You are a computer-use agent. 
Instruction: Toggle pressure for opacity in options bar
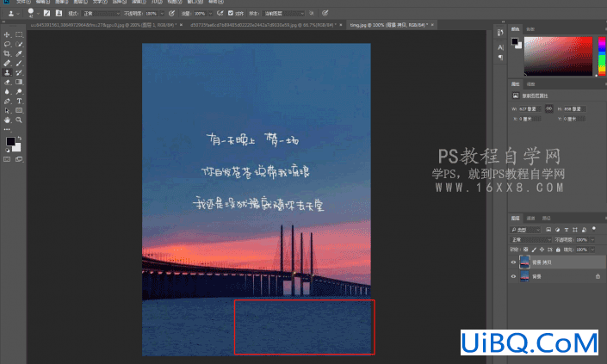point(172,13)
